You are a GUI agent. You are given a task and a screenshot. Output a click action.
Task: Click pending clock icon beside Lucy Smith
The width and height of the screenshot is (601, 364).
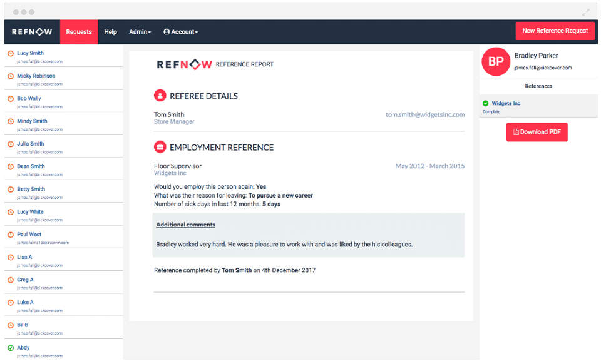tap(11, 54)
